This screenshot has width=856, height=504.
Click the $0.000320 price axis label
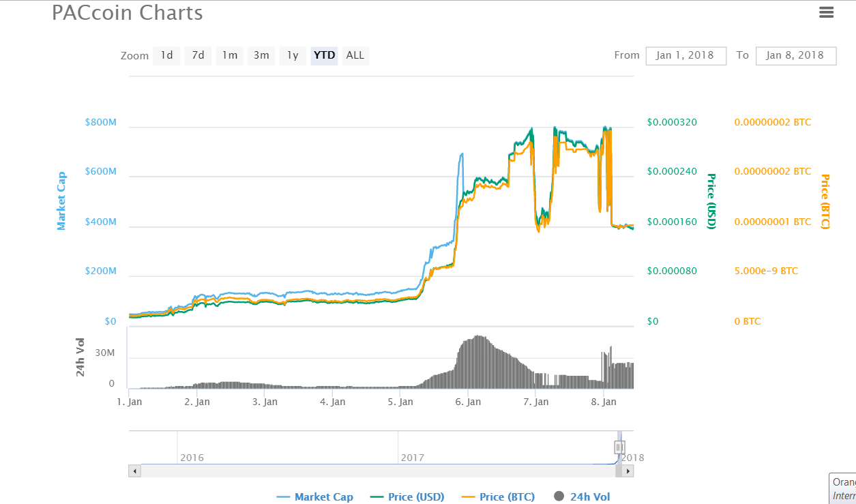672,122
